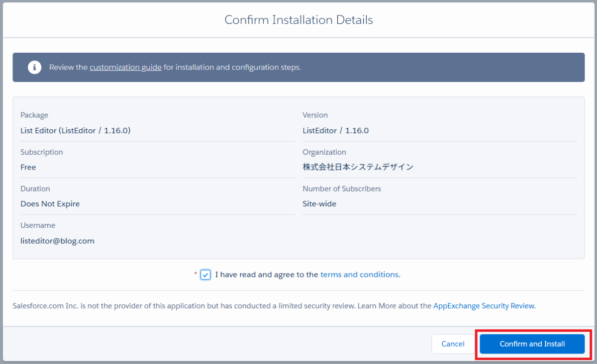Select the Version value ListEditor / 1.16.0
Image resolution: width=597 pixels, height=364 pixels.
point(336,131)
